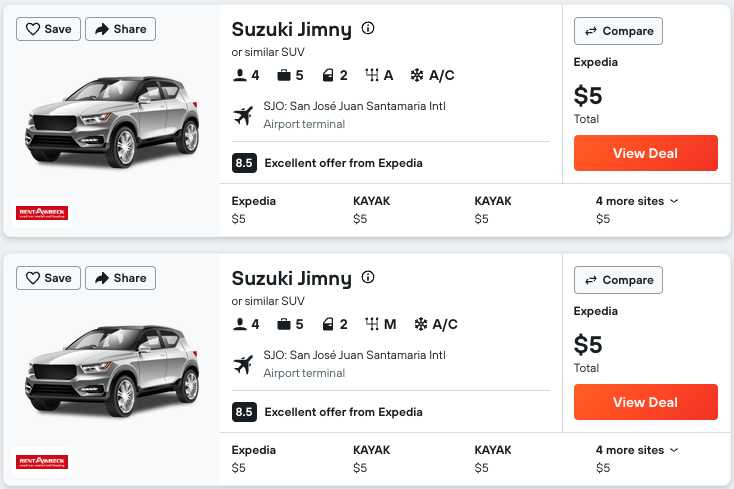
Task: Click door icon on automatic Jimny card
Action: (328, 75)
